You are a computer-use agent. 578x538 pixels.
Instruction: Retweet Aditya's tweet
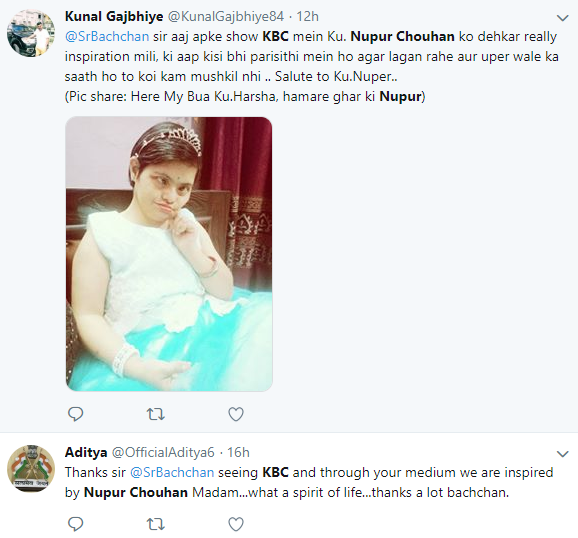pyautogui.click(x=156, y=524)
